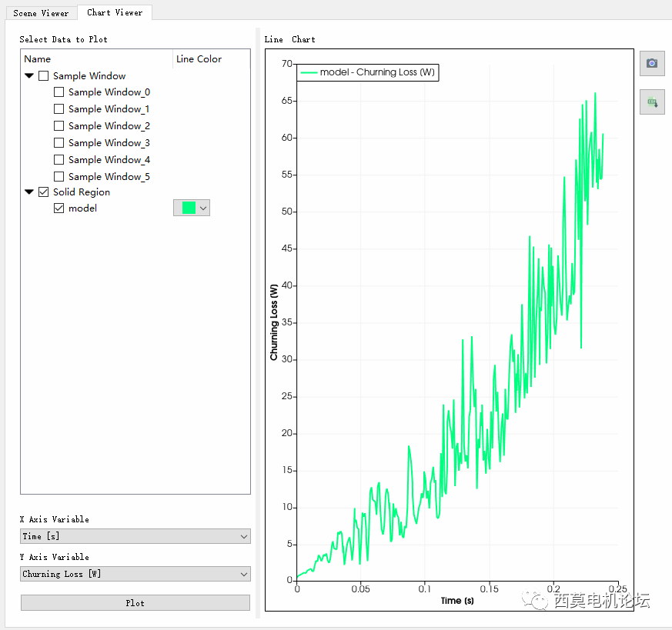This screenshot has height=630, width=672.
Task: Tick the Sample Window_2 checkbox
Action: point(59,126)
